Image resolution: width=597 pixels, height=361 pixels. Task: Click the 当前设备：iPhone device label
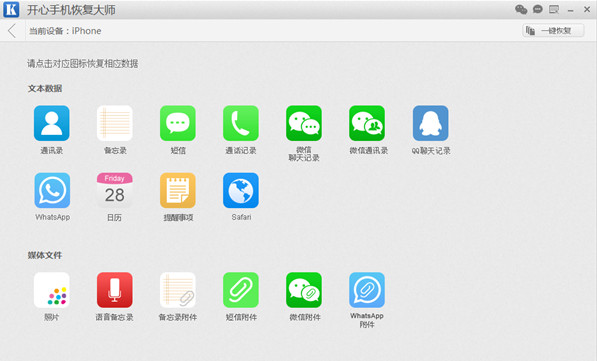(65, 31)
